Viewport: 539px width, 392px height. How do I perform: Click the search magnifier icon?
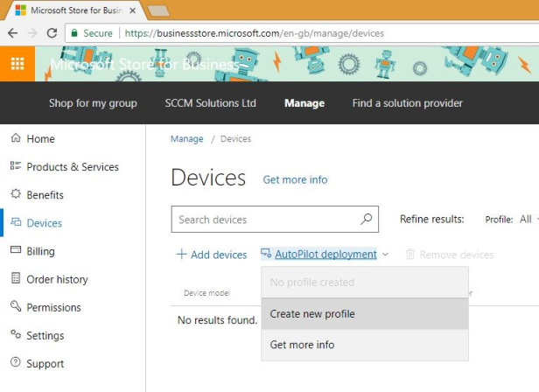tap(366, 220)
